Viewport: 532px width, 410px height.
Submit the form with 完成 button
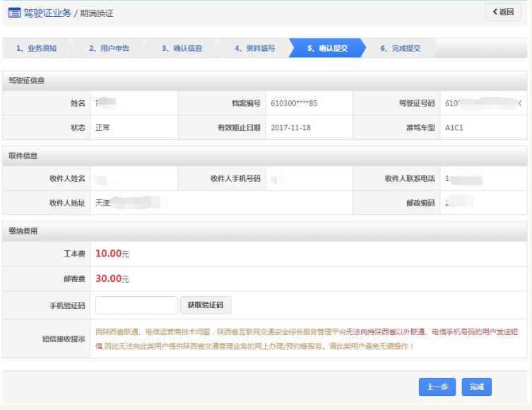tap(477, 387)
